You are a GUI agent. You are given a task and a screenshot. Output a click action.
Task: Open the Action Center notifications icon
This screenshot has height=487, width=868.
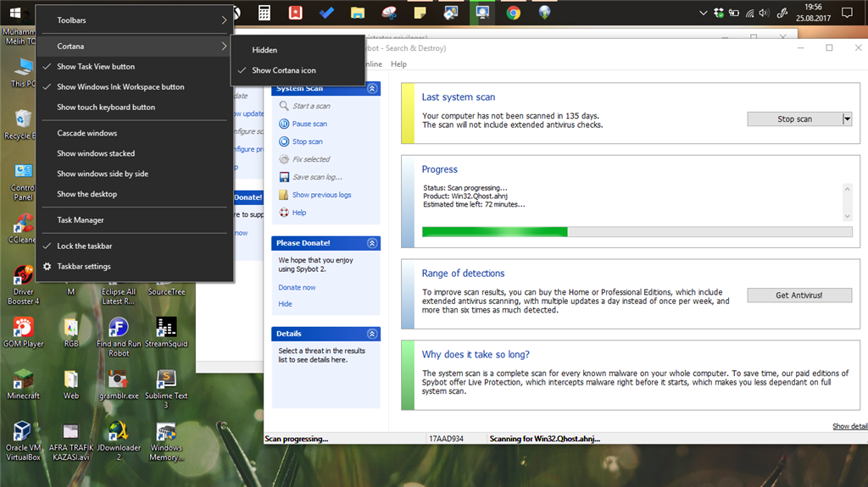pyautogui.click(x=847, y=13)
